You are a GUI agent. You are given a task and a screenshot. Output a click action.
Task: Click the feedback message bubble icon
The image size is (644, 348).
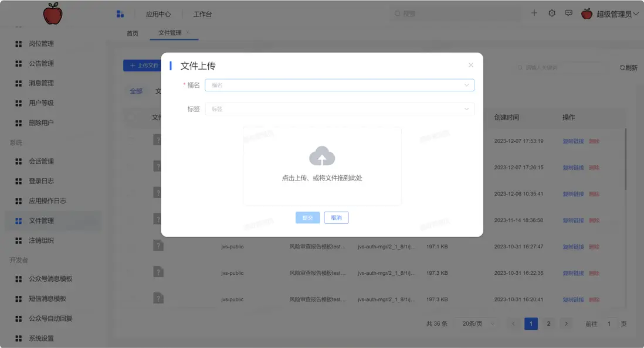click(x=569, y=12)
